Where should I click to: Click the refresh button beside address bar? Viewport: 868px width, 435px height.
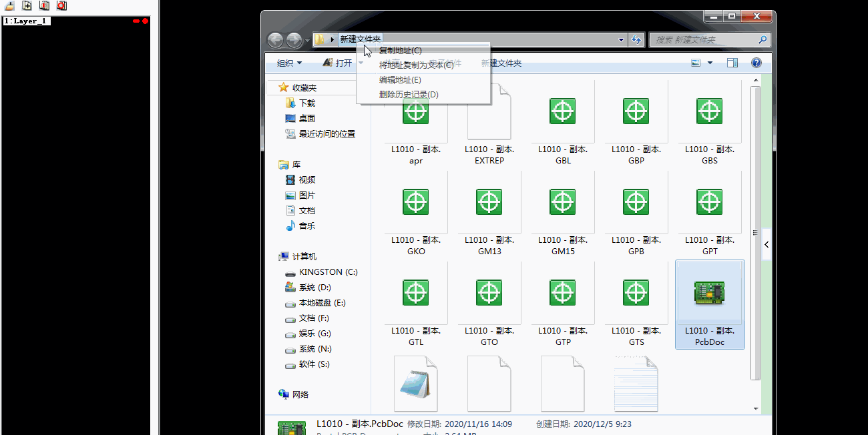coord(636,40)
